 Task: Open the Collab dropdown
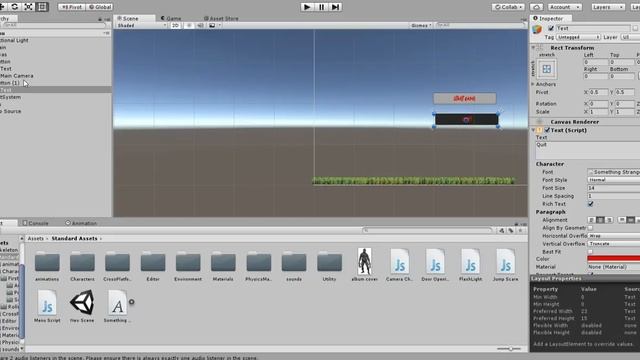point(508,7)
